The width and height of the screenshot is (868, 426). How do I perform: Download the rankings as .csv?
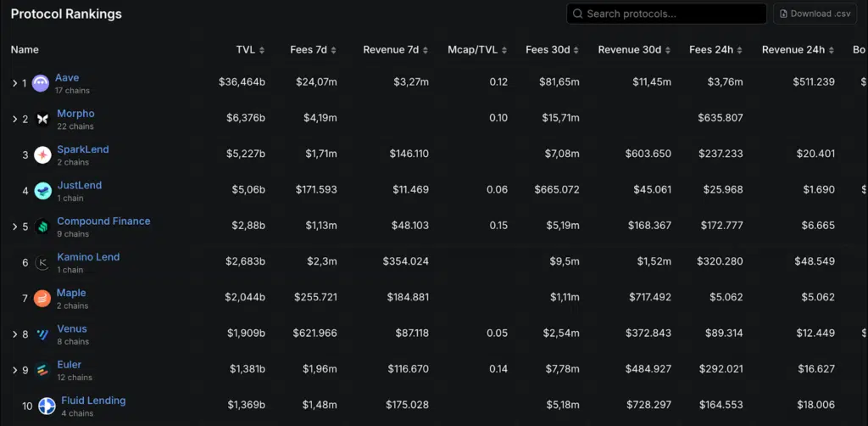815,14
